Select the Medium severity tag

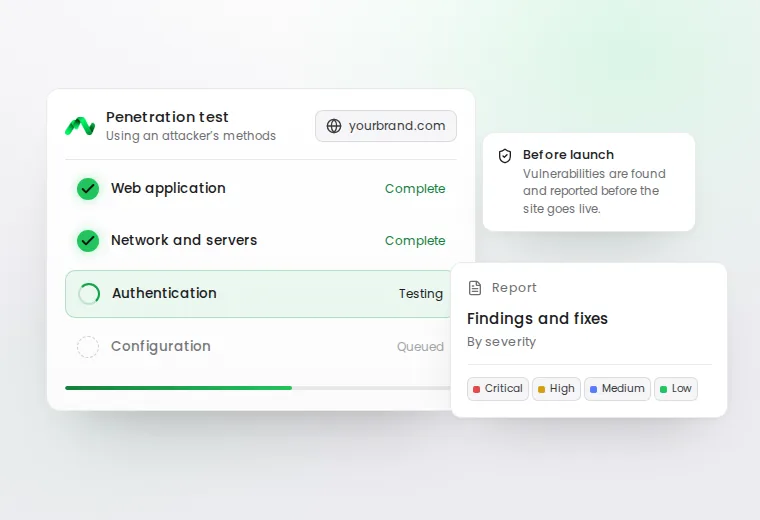pyautogui.click(x=618, y=389)
